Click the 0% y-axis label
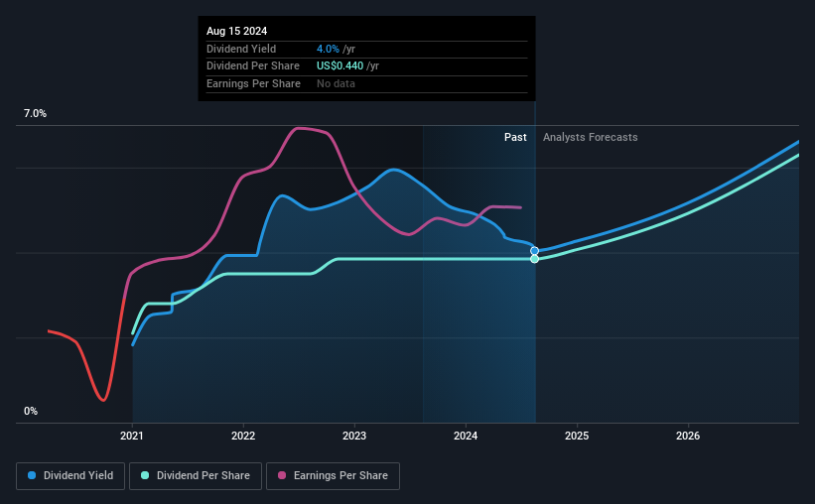The image size is (815, 504). pyautogui.click(x=30, y=411)
